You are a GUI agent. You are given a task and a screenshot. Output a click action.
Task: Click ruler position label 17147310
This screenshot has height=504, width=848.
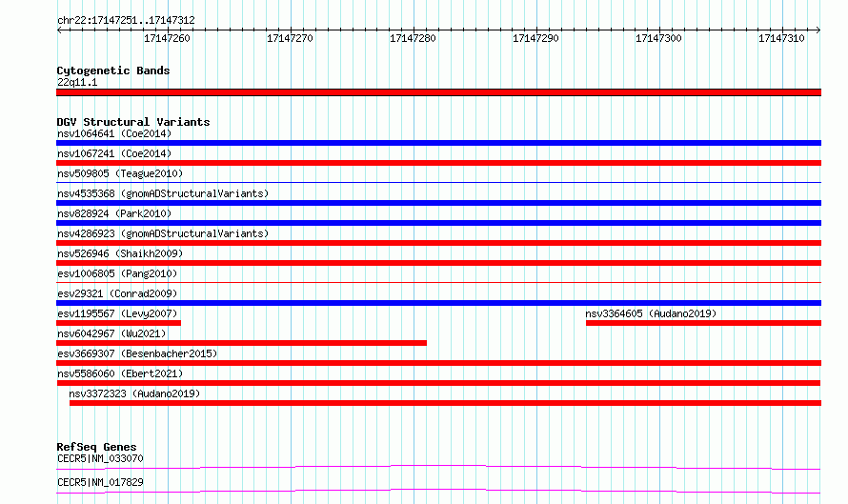tap(781, 38)
